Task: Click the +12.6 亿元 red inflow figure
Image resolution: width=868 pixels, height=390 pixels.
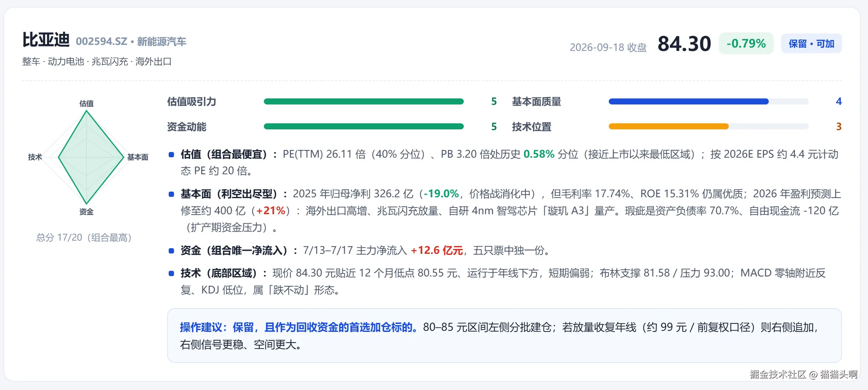Action: click(437, 250)
